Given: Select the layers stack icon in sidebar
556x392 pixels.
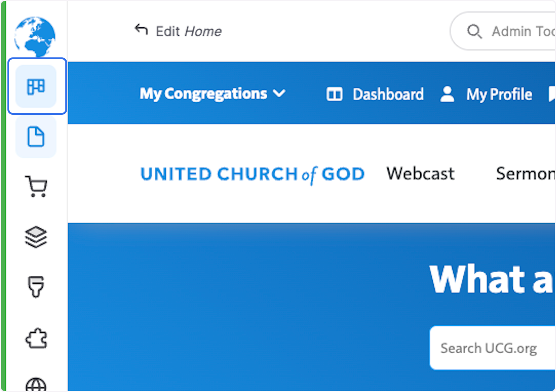Looking at the screenshot, I should [36, 236].
